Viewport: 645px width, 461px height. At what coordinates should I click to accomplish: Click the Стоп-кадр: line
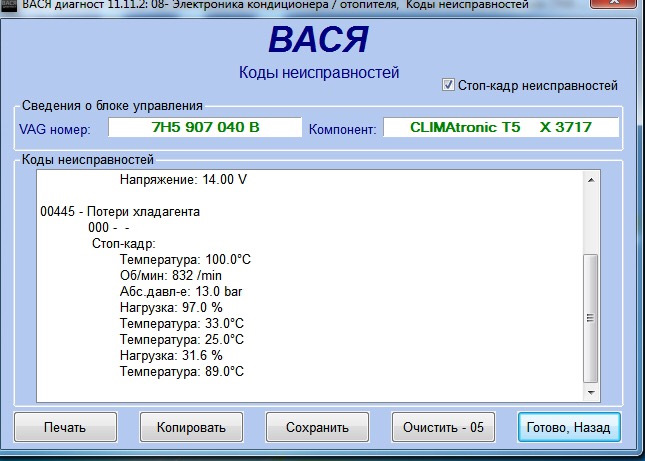tap(123, 243)
